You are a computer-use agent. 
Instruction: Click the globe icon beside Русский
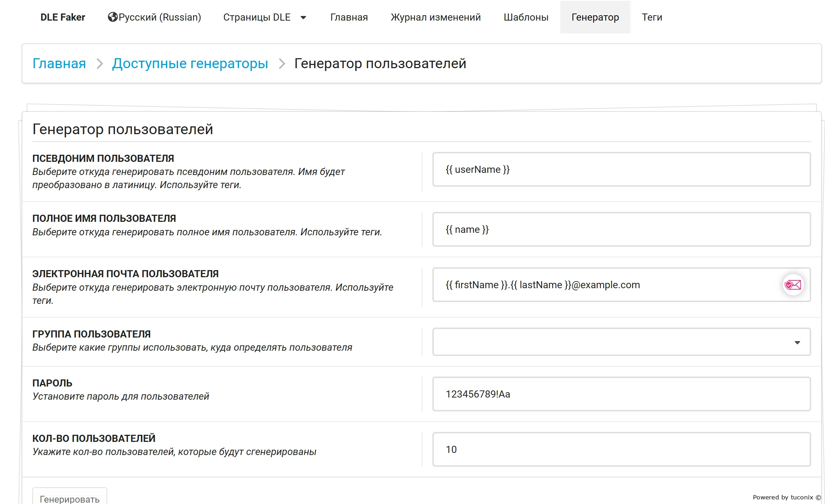coord(113,17)
